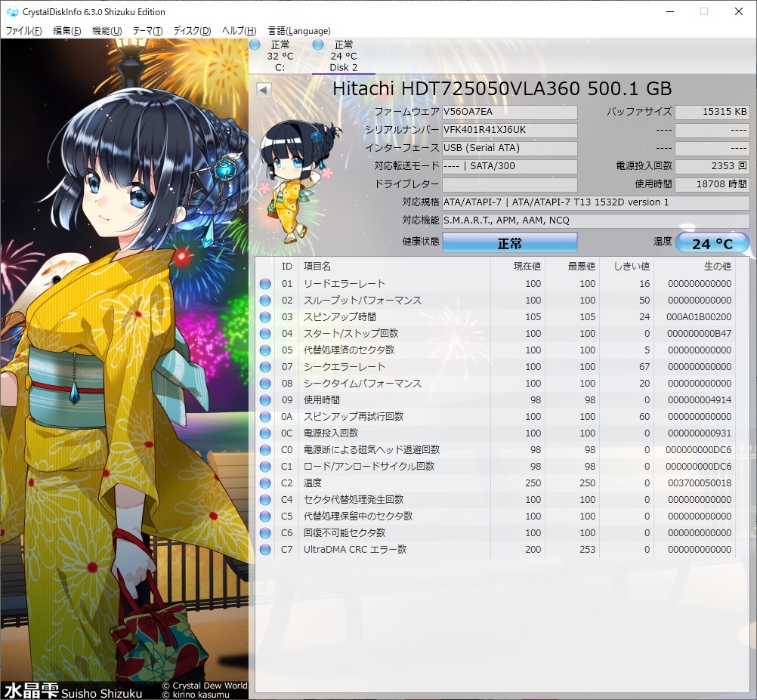The height and width of the screenshot is (700, 757).
Task: Click status icon of row 05 代替処理済のセクタ数
Action: click(x=265, y=350)
